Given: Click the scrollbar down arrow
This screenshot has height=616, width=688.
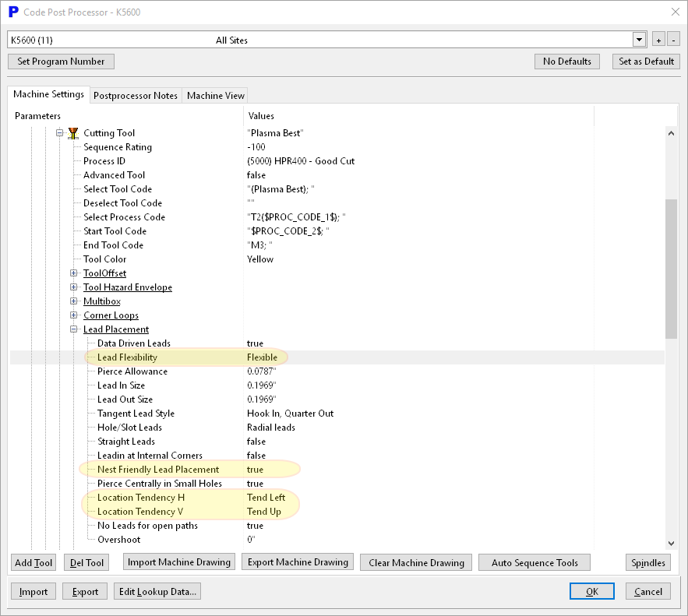Looking at the screenshot, I should click(x=671, y=544).
